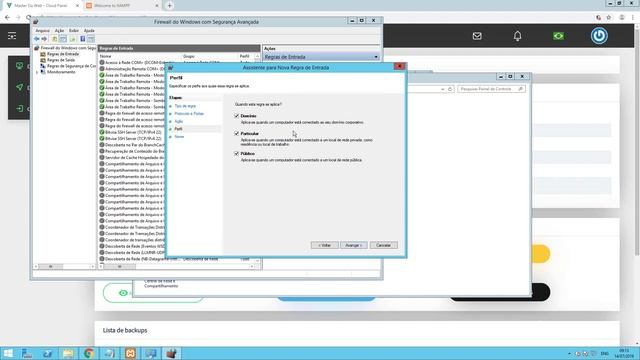Go to the Protocolo e Portas step
This screenshot has width=640, height=360.
(x=189, y=114)
